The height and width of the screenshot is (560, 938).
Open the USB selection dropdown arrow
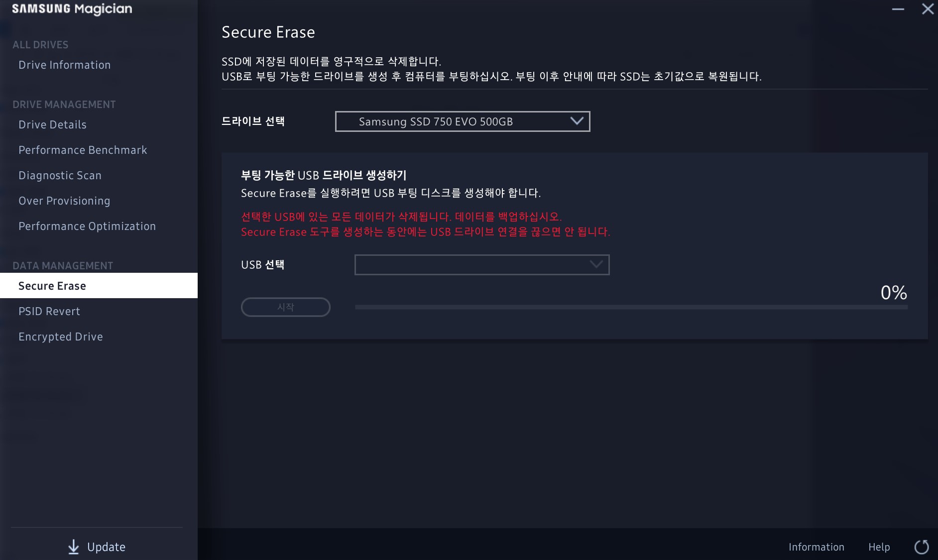coord(596,264)
